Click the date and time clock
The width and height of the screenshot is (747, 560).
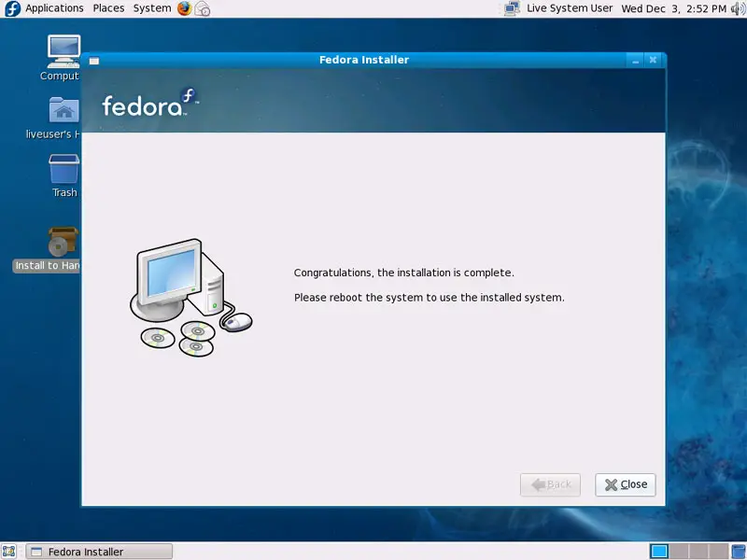tap(673, 8)
